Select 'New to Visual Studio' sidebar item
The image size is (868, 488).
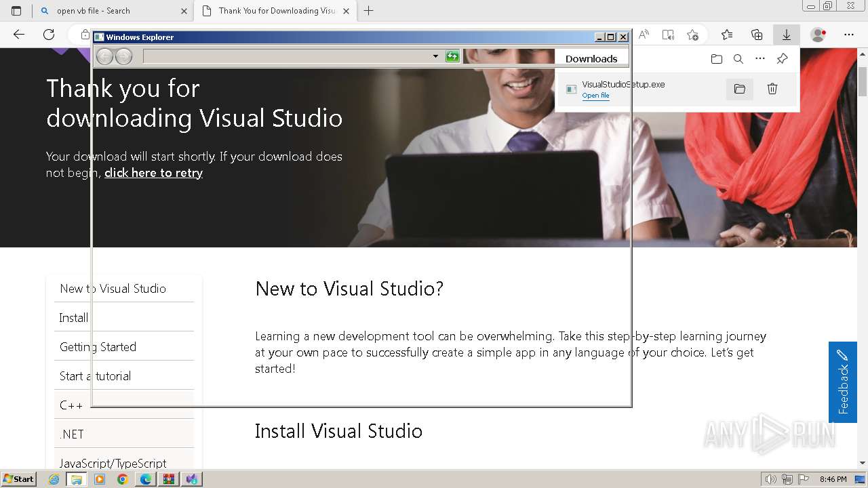point(124,289)
